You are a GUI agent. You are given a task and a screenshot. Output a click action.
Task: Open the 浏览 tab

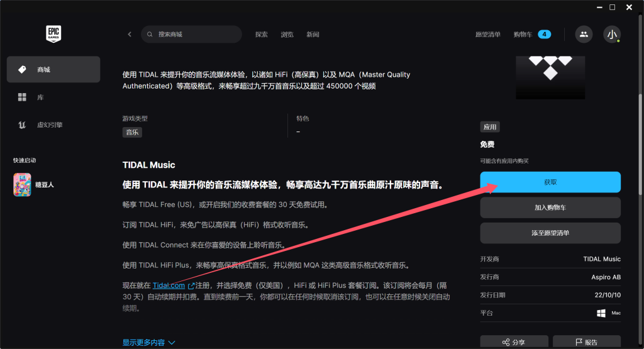coord(287,35)
